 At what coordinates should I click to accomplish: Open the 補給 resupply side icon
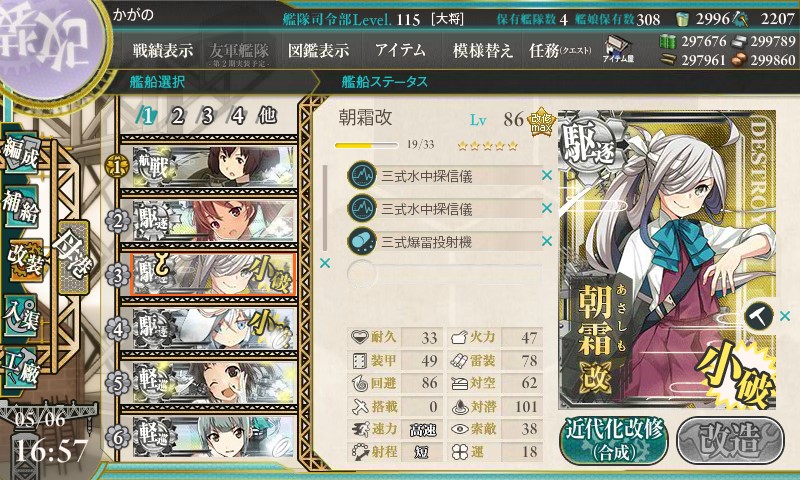pyautogui.click(x=21, y=206)
